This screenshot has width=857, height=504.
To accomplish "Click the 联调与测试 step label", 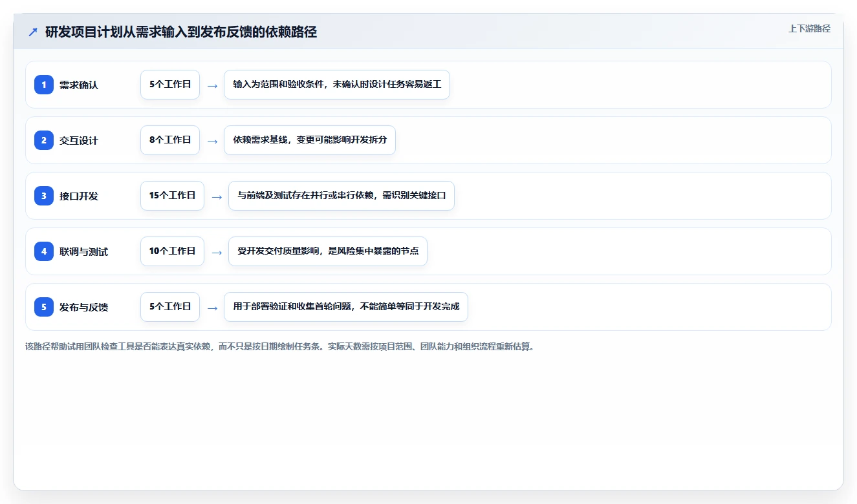I will point(84,252).
